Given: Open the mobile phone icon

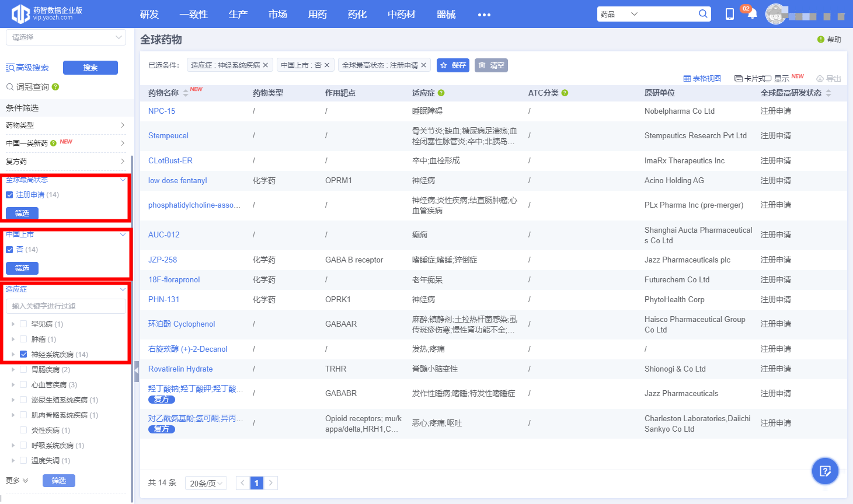Looking at the screenshot, I should (729, 14).
